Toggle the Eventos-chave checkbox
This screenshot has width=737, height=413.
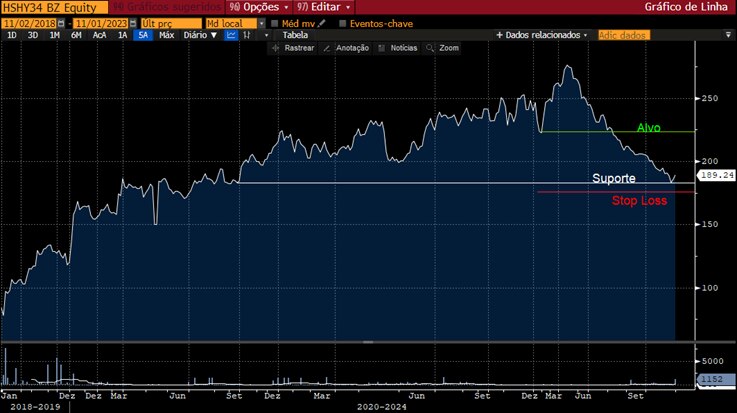pos(343,22)
